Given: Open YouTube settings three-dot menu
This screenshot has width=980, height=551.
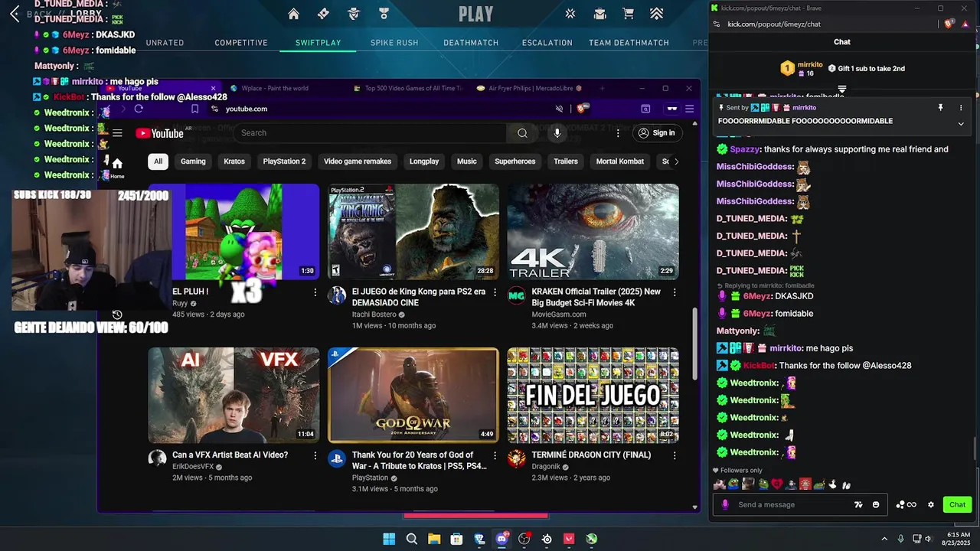Looking at the screenshot, I should (x=618, y=133).
